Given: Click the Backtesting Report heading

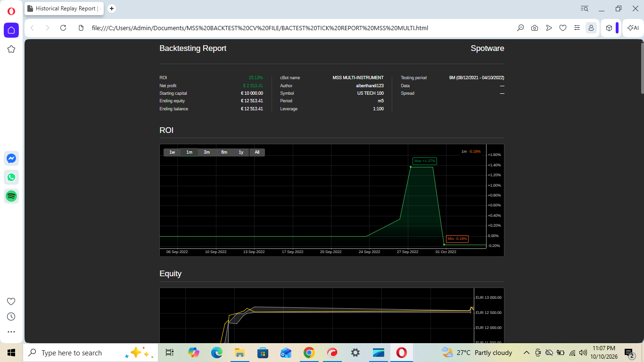Looking at the screenshot, I should [193, 48].
